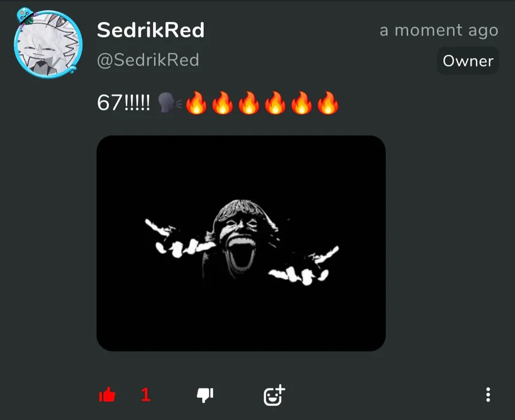Click the Owner badge
This screenshot has width=515, height=420.
(x=468, y=61)
